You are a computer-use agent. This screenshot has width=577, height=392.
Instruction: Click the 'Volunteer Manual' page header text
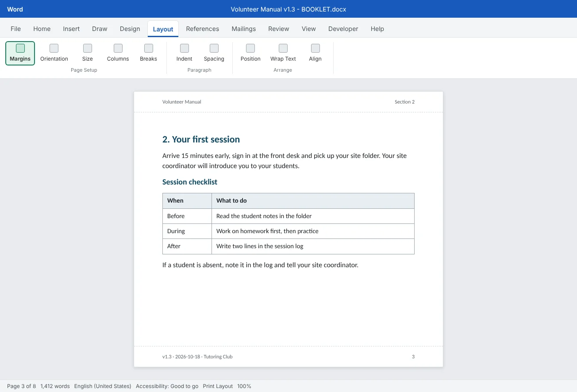point(182,102)
